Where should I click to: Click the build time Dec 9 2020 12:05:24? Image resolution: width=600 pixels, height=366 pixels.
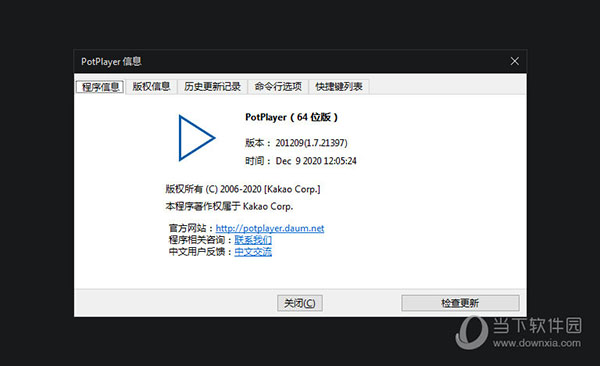tap(316, 161)
